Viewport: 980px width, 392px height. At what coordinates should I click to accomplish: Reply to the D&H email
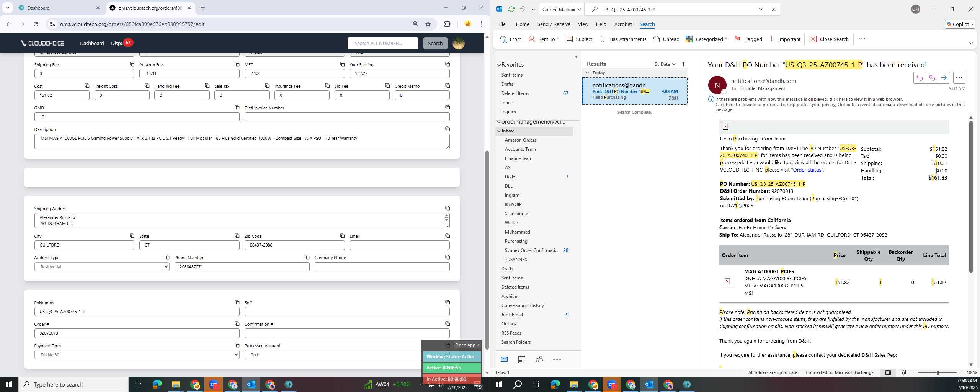click(x=919, y=78)
